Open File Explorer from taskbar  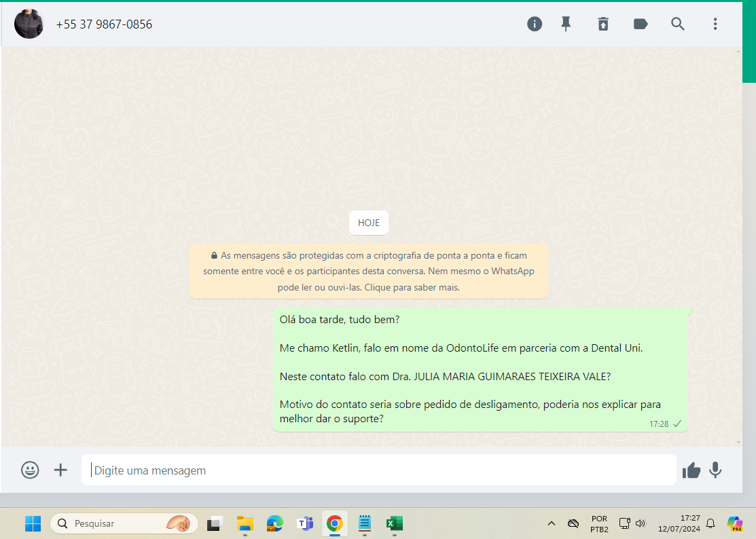pos(245,523)
